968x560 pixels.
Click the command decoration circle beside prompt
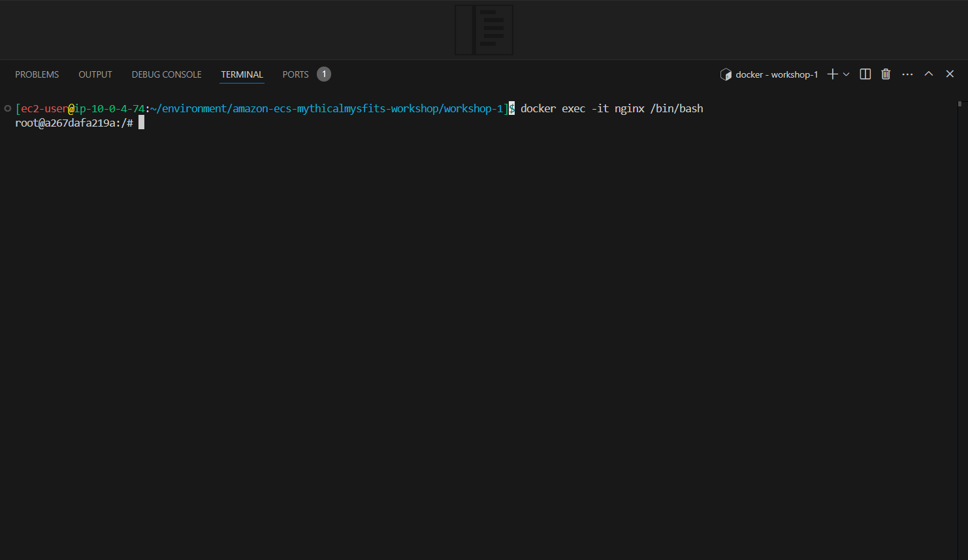tap(8, 108)
